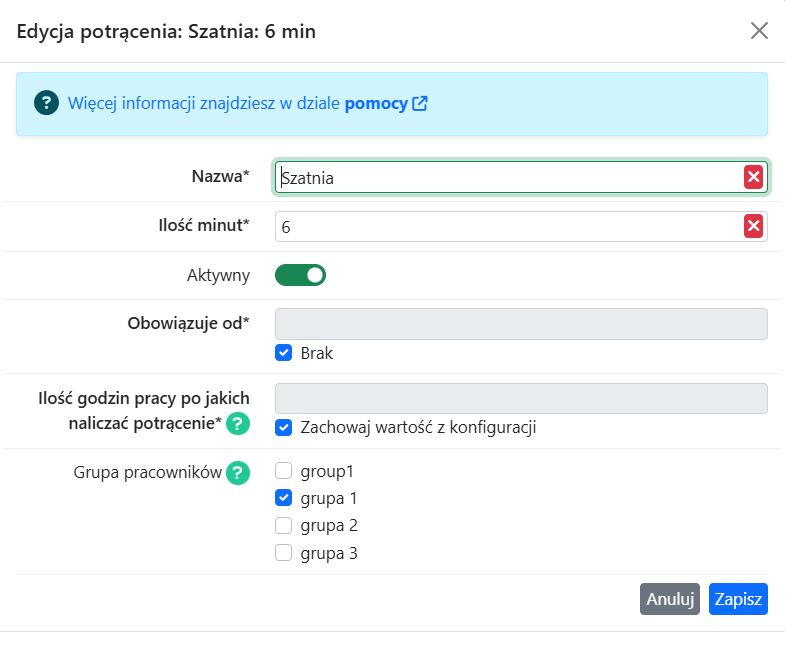The height and width of the screenshot is (654, 785).
Task: Cancel editing with Anuluj button
Action: (670, 599)
